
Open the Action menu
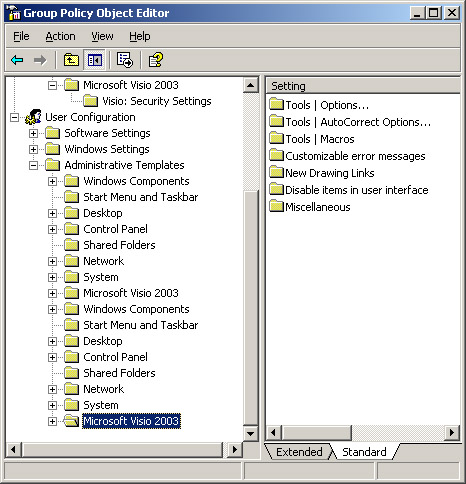pos(60,36)
